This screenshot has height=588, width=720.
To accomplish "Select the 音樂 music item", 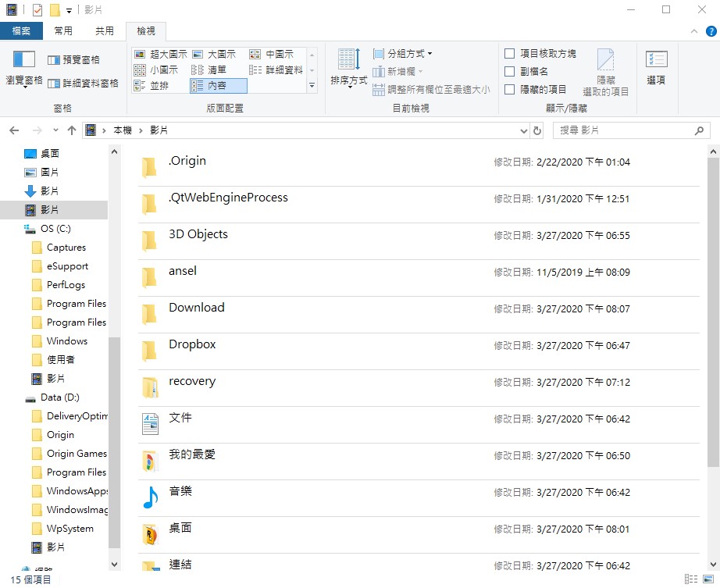I will (x=419, y=498).
